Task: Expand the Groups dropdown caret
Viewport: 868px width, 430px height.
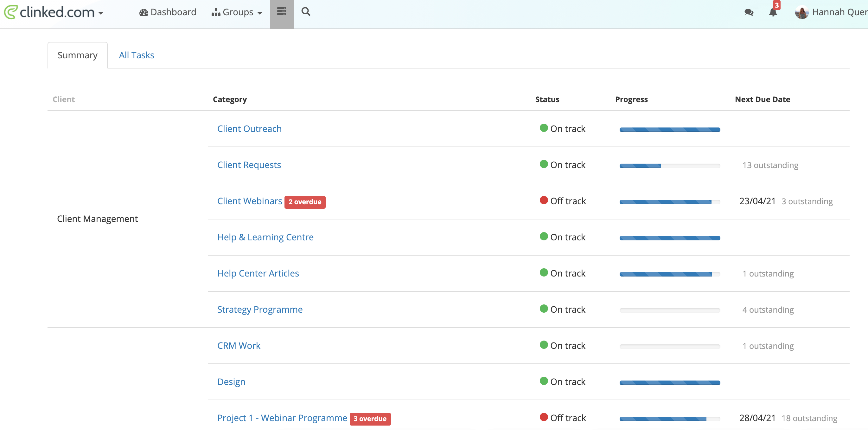Action: (259, 14)
